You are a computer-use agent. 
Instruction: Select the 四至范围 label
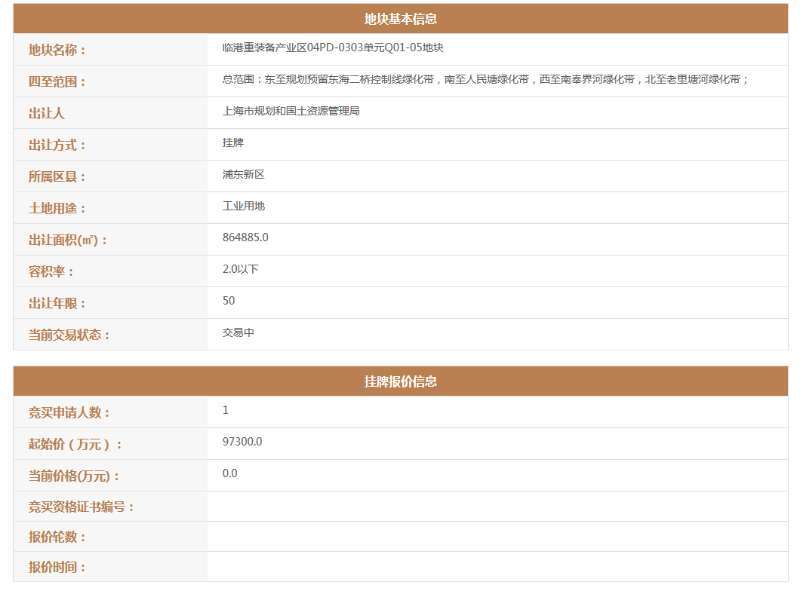click(x=57, y=82)
